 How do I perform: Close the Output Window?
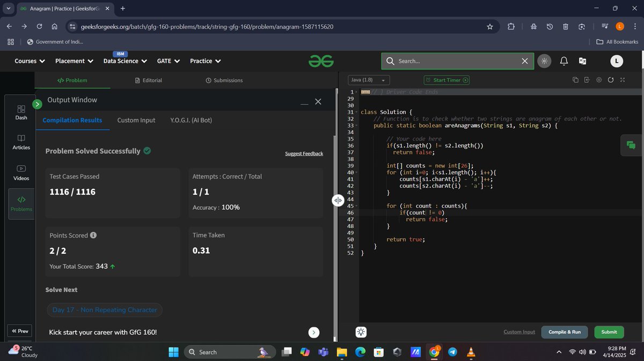tap(318, 102)
